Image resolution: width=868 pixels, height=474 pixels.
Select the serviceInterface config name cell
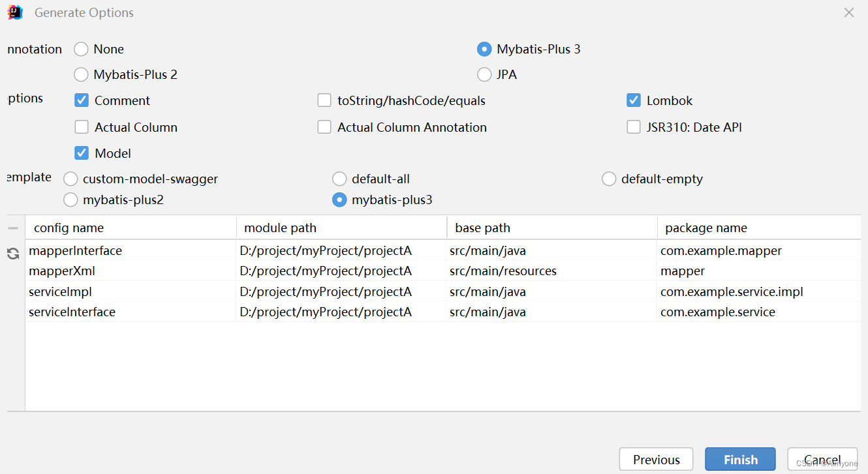point(131,312)
